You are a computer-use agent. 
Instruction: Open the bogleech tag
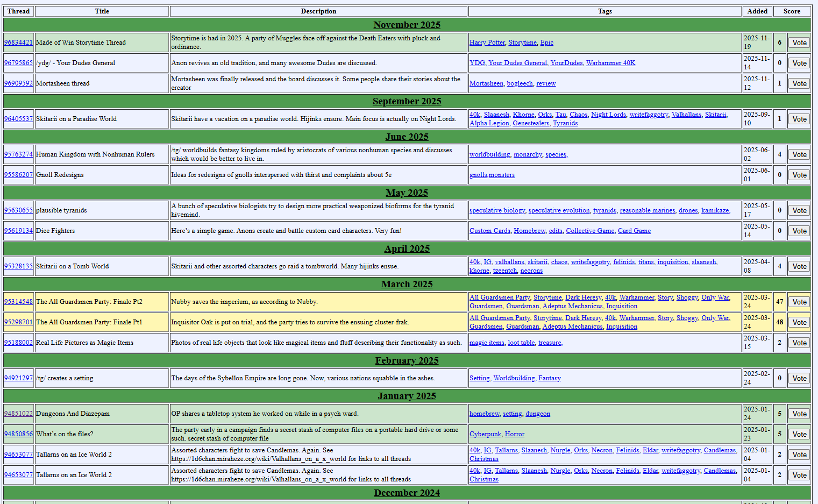pos(520,83)
